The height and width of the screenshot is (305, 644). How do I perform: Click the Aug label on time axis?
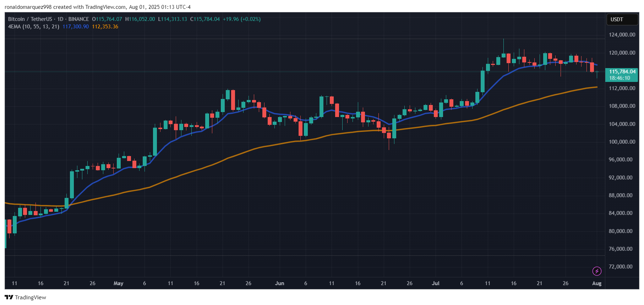click(x=597, y=283)
